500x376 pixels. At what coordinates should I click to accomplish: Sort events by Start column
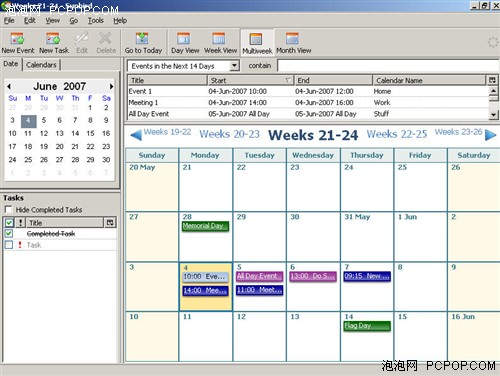251,80
